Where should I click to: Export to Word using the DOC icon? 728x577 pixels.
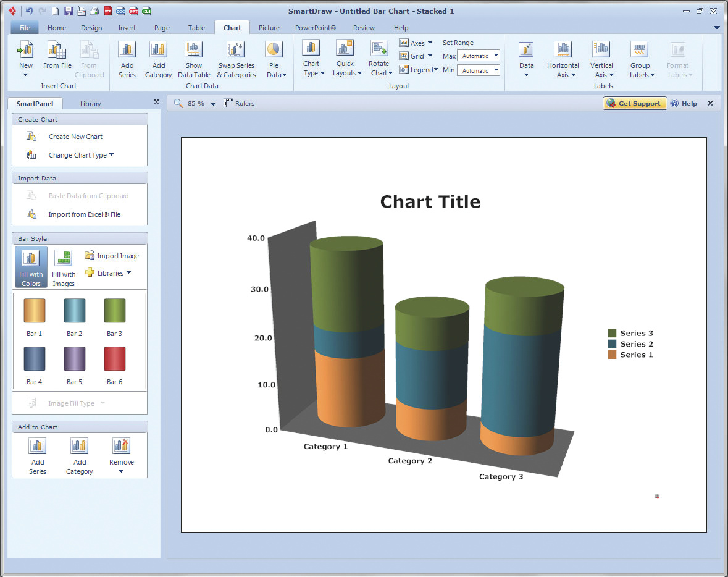point(120,11)
